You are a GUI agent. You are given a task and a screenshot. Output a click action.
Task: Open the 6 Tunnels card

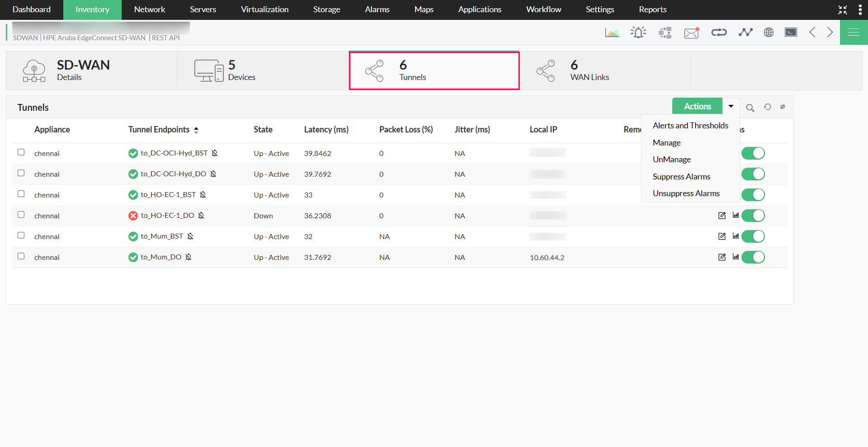434,71
